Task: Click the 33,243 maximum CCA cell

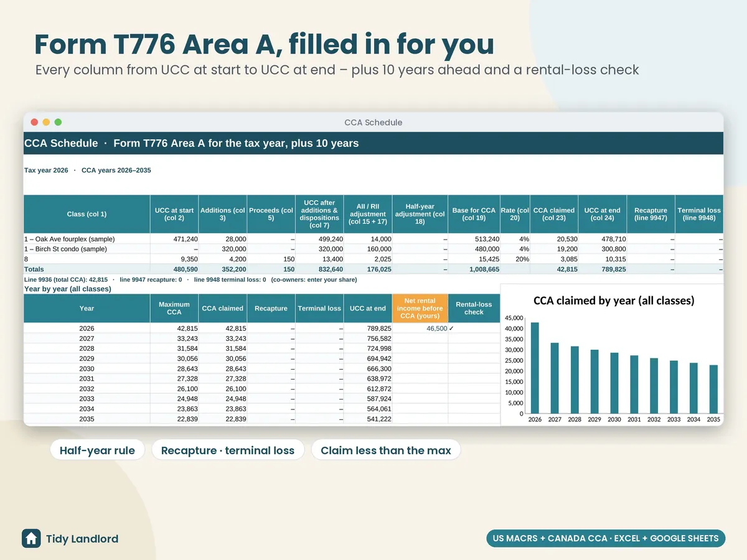Action: tap(174, 338)
